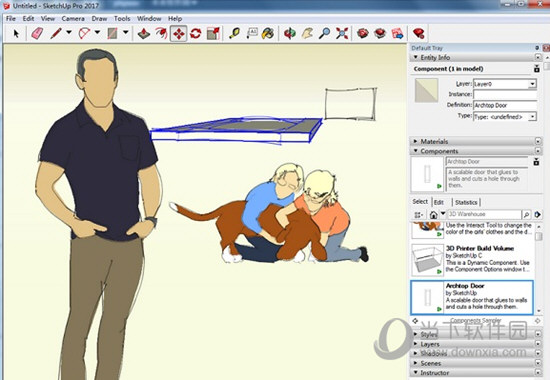Select the Scale tool
This screenshot has width=550, height=380.
[213, 34]
